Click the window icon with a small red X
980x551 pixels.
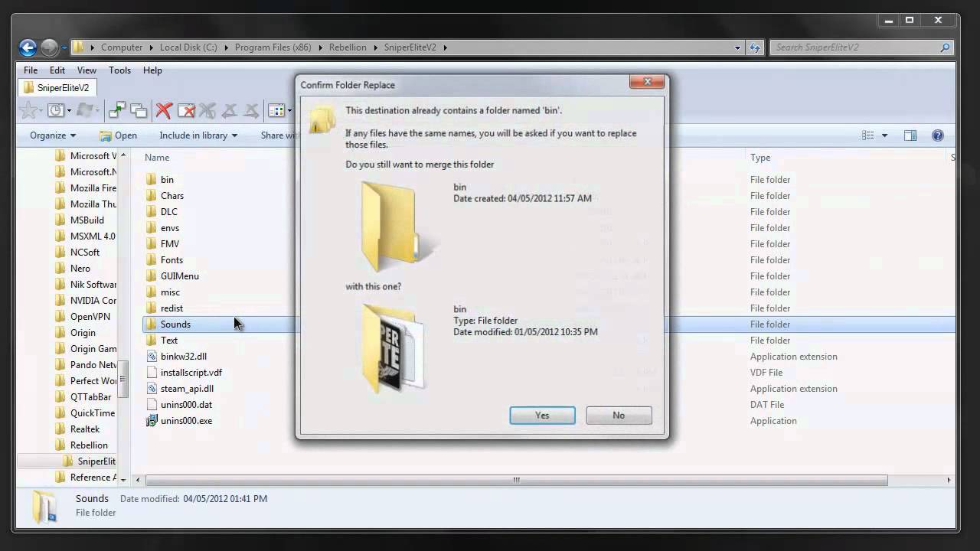(186, 111)
